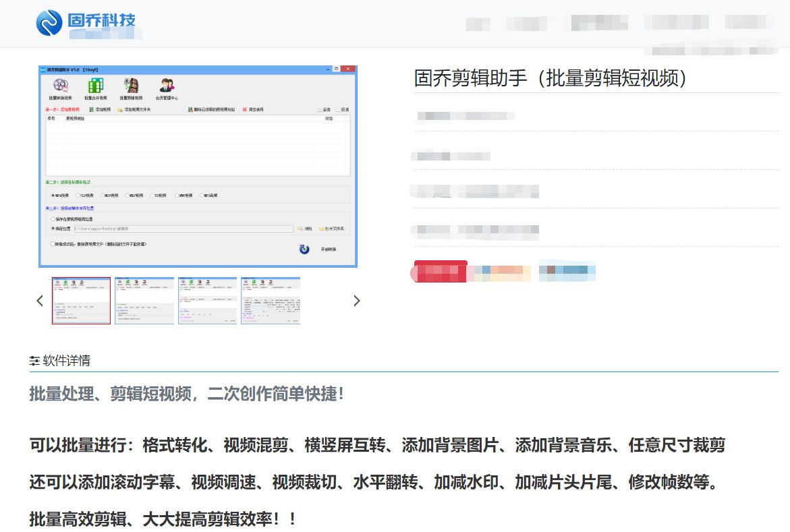Open the 会员管理中心 member center
This screenshot has width=790, height=532.
(167, 85)
